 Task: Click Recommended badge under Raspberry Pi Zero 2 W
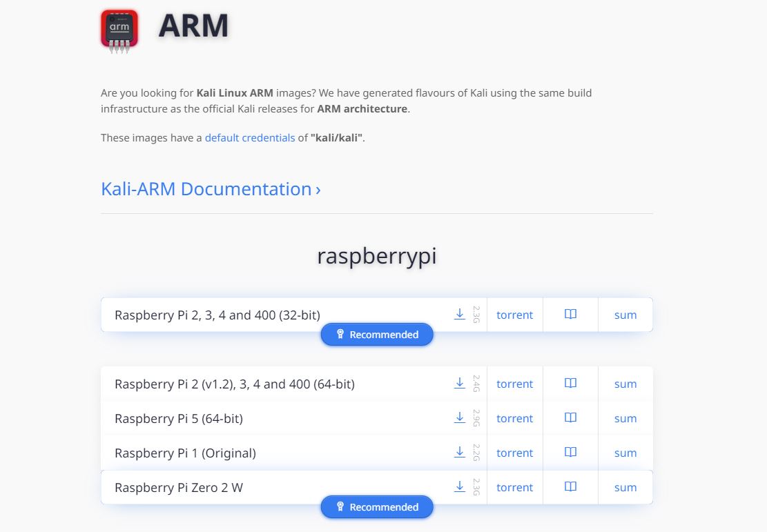coord(377,507)
